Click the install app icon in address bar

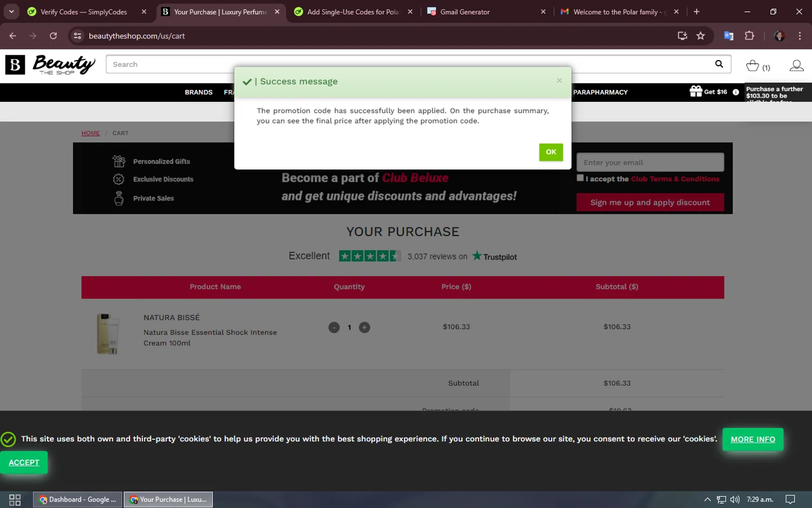tap(682, 36)
